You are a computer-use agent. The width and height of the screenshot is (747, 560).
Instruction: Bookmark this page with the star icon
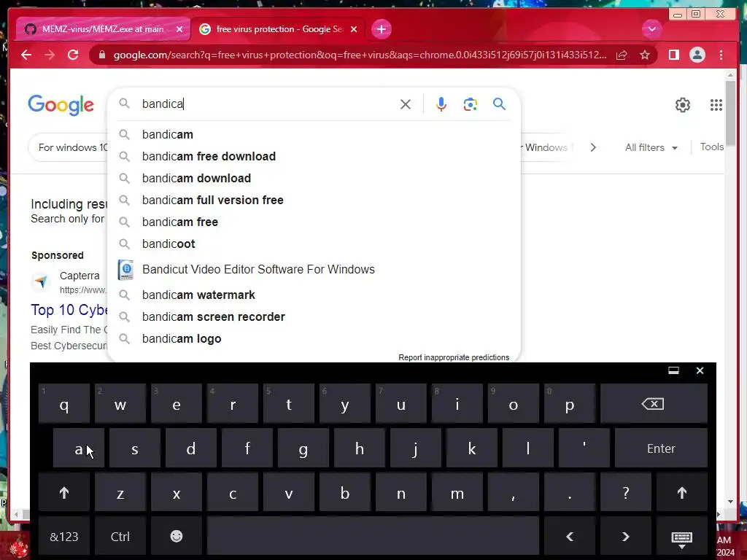(645, 55)
